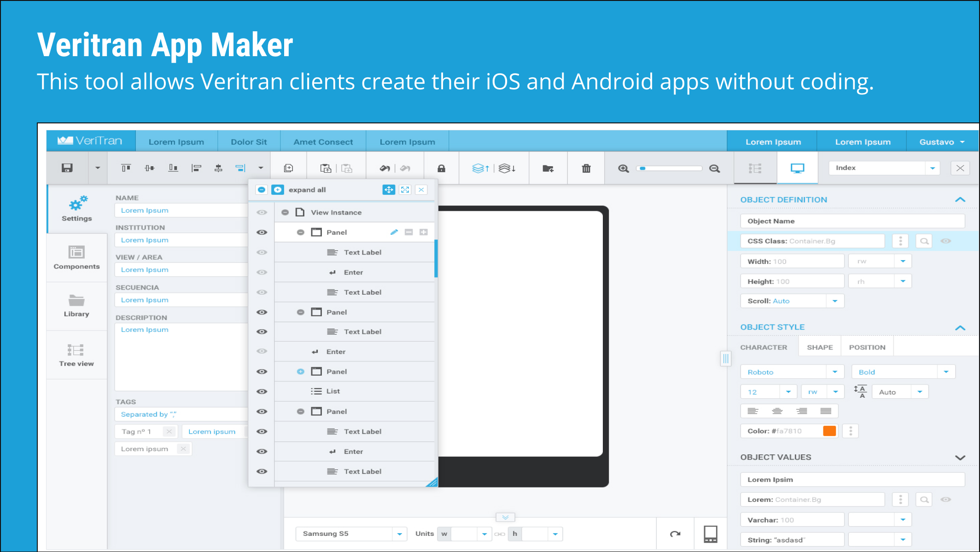The width and height of the screenshot is (980, 552).
Task: Remove the Tag nº 1 tag
Action: pos(169,431)
